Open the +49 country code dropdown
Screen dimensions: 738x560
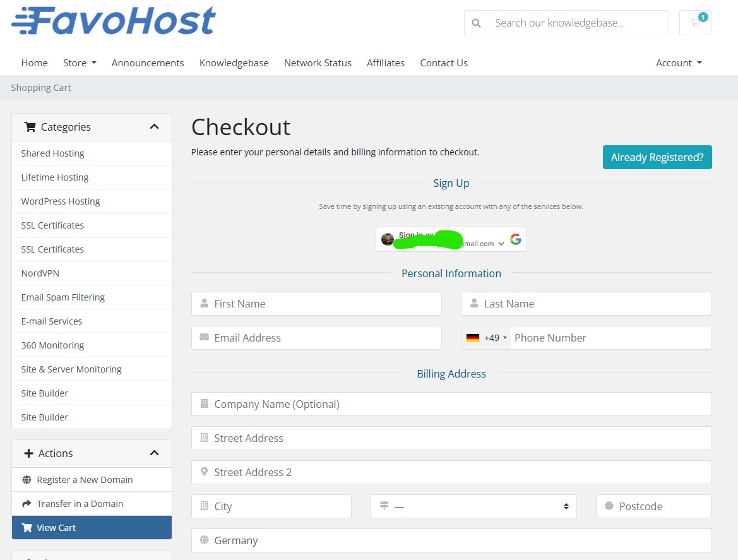tap(493, 337)
